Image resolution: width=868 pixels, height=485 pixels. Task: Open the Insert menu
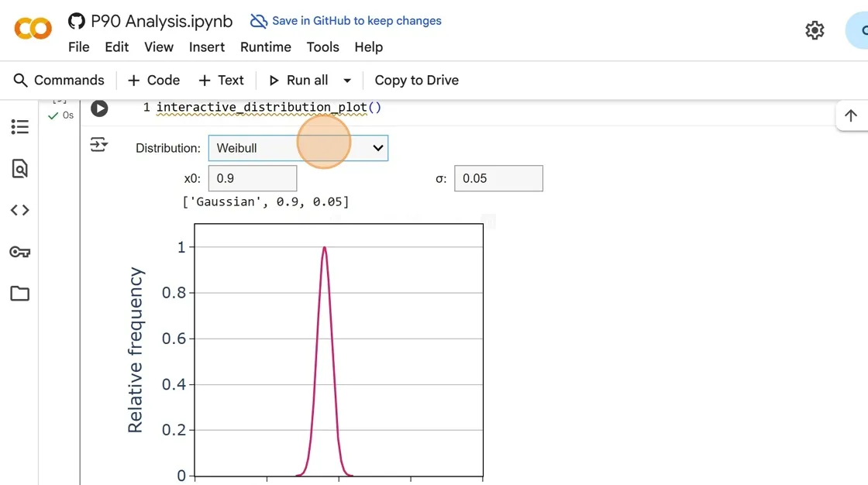click(206, 47)
